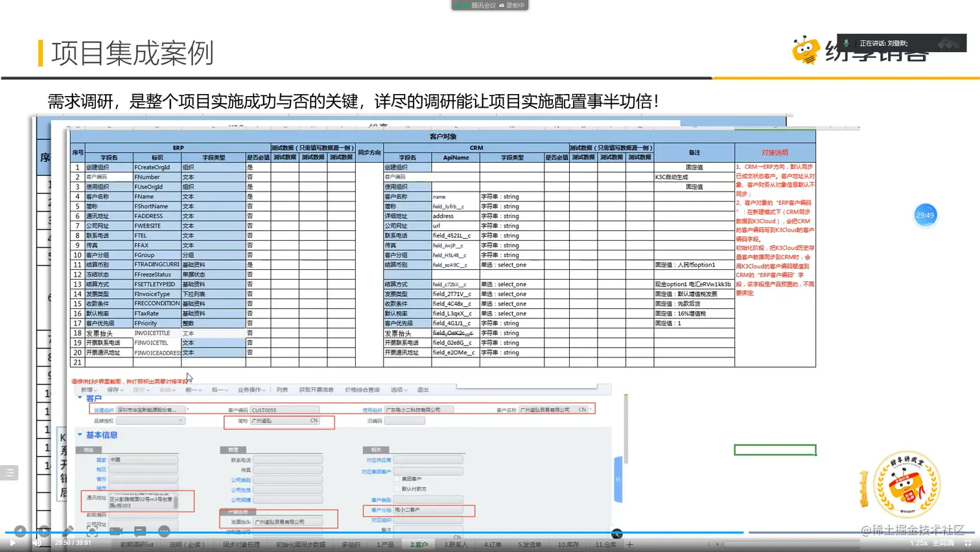This screenshot has height=552, width=980.
Task: Click the 对接说明 column header
Action: coord(775,152)
